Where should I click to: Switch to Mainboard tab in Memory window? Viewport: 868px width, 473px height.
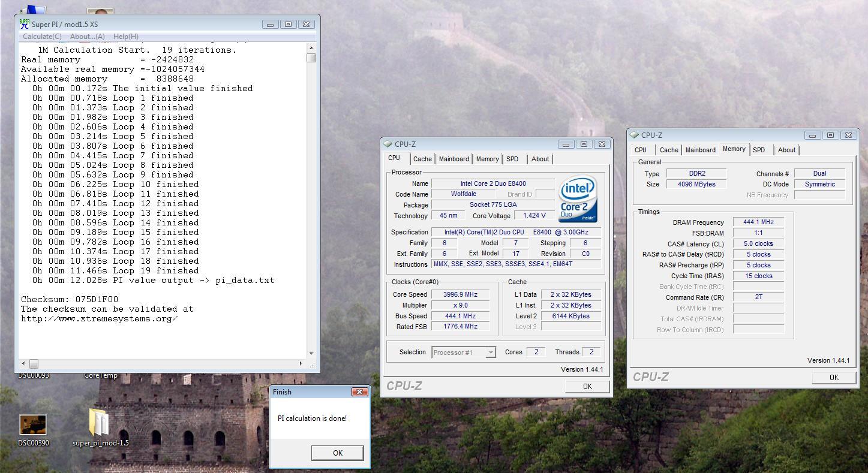701,150
